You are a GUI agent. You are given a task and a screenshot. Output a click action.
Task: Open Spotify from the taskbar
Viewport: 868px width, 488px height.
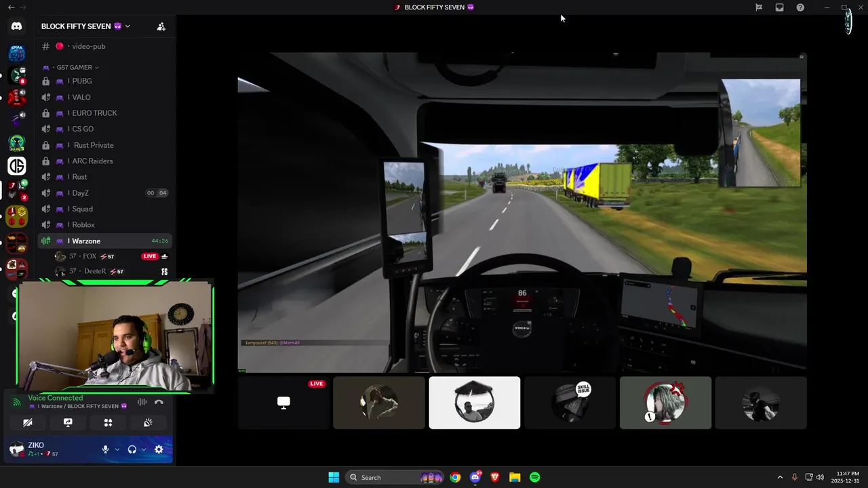[534, 477]
